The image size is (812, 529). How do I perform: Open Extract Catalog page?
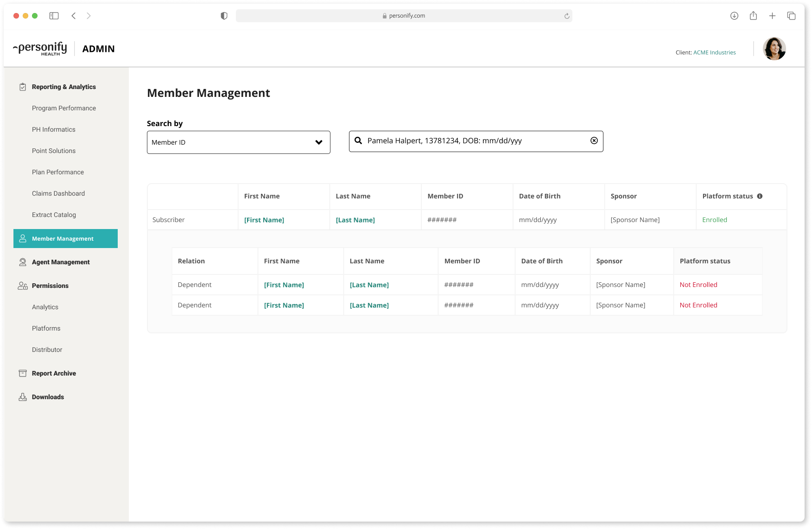(x=54, y=215)
